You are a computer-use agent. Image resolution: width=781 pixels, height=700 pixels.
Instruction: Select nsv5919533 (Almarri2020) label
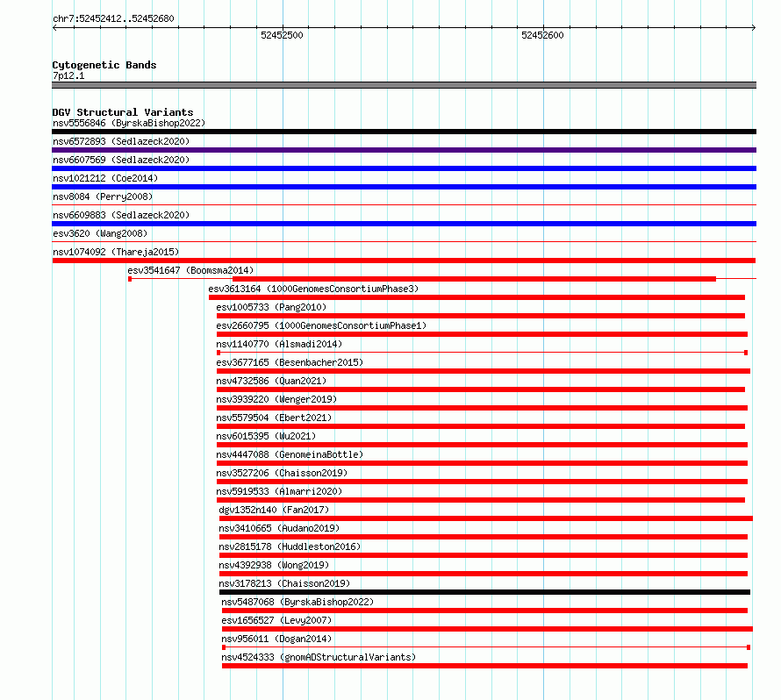pyautogui.click(x=279, y=491)
